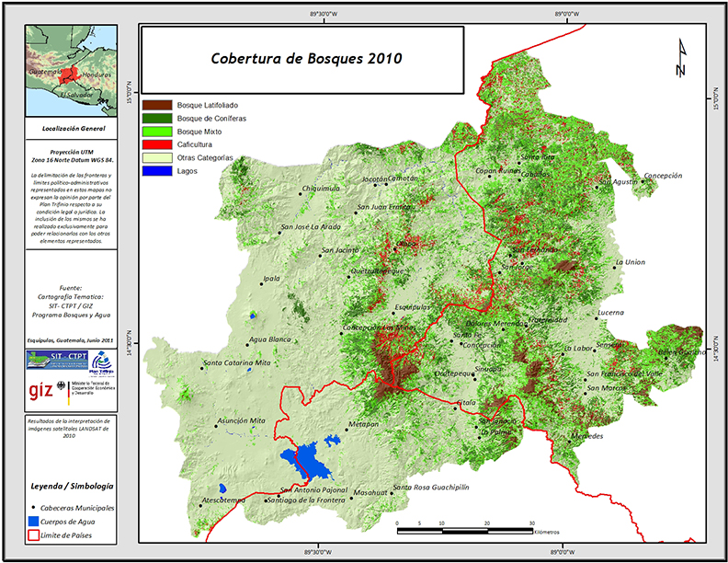Select the Limite de Países red outline symbol
Image resolution: width=728 pixels, height=563 pixels.
click(35, 534)
